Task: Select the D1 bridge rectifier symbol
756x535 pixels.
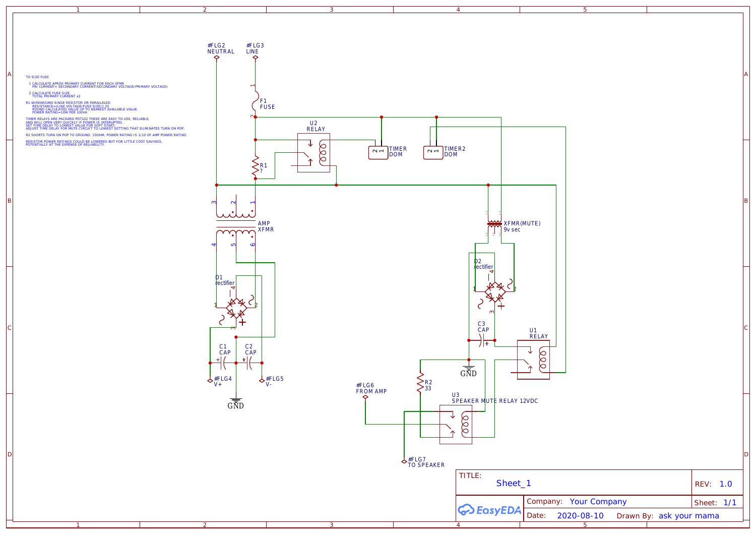Action: point(236,307)
